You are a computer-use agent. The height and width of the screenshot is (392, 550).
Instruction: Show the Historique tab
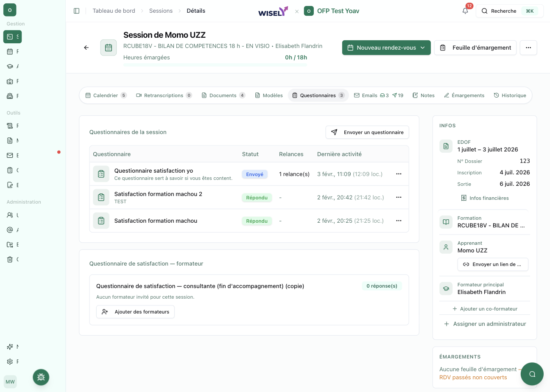pyautogui.click(x=510, y=95)
